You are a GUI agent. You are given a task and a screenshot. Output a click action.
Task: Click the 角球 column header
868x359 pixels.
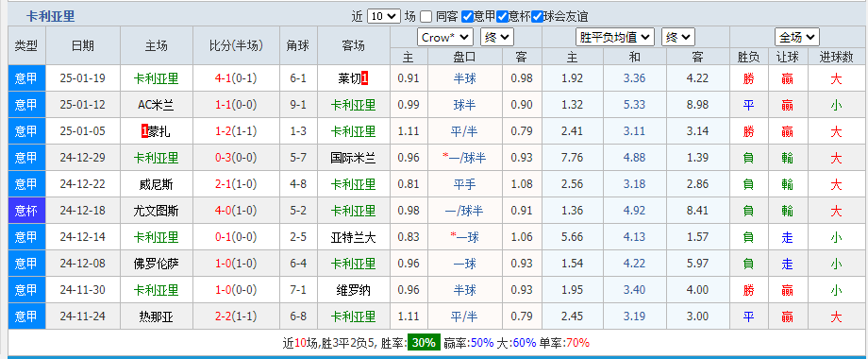point(298,45)
